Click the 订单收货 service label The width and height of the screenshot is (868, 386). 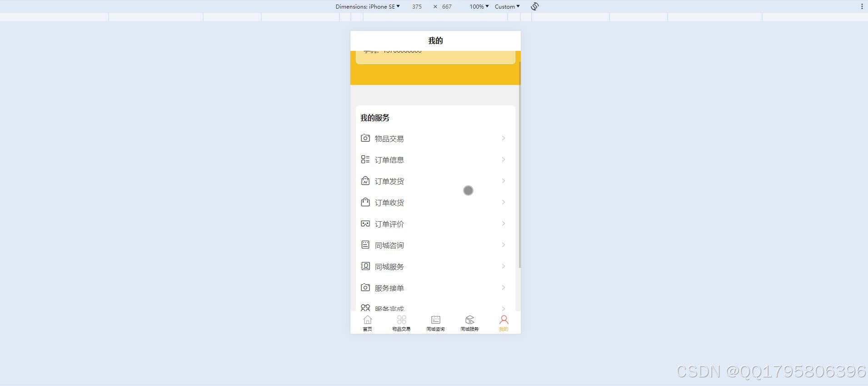[x=389, y=203]
